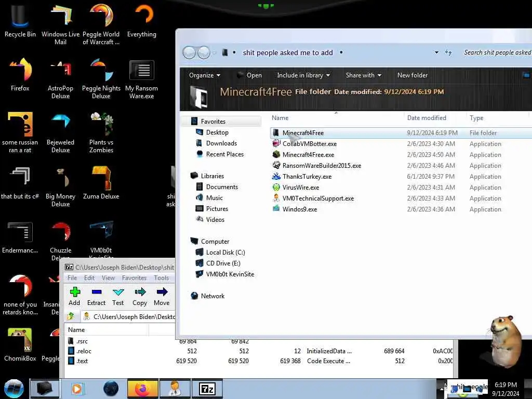Screen dimensions: 532x399
Task: Click the Explorer Forward navigation button
Action: pos(204,52)
